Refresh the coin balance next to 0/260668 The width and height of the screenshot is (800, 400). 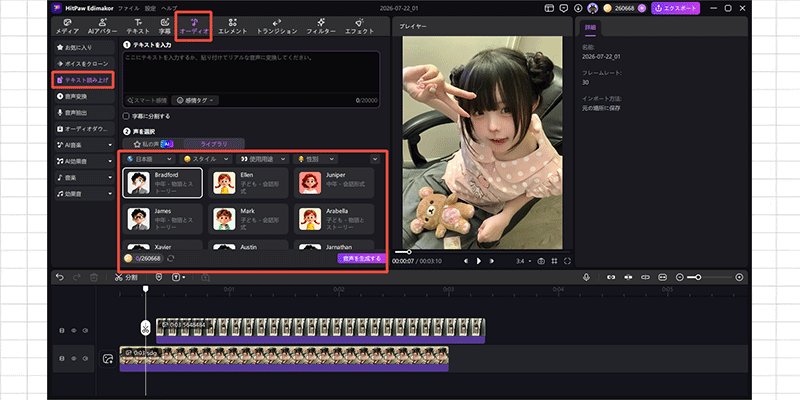tap(170, 259)
